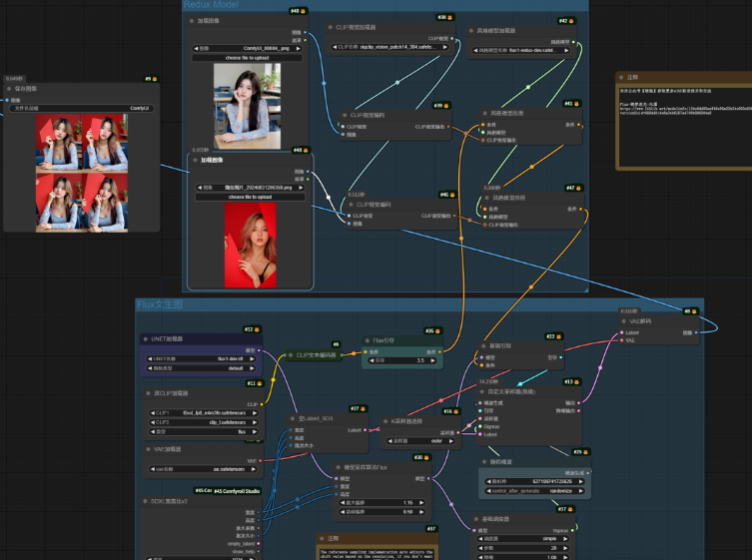Open the default weight type selector
This screenshot has width=752, height=560.
[201, 368]
